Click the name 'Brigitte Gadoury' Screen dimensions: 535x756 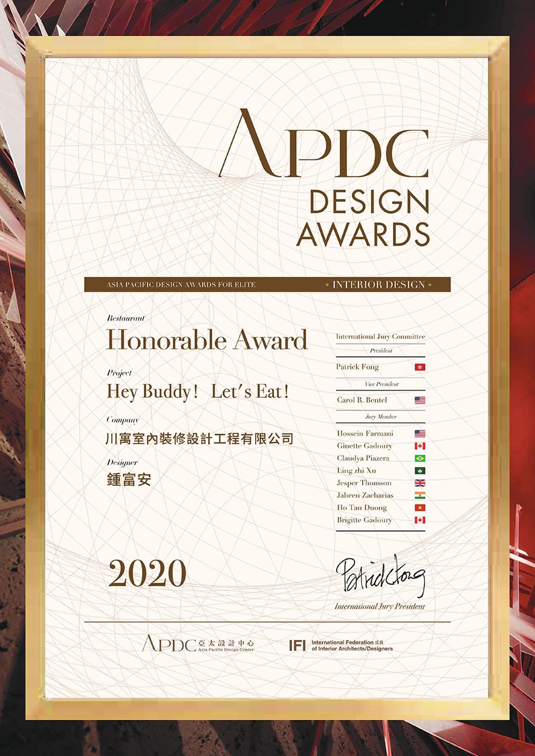(x=364, y=520)
